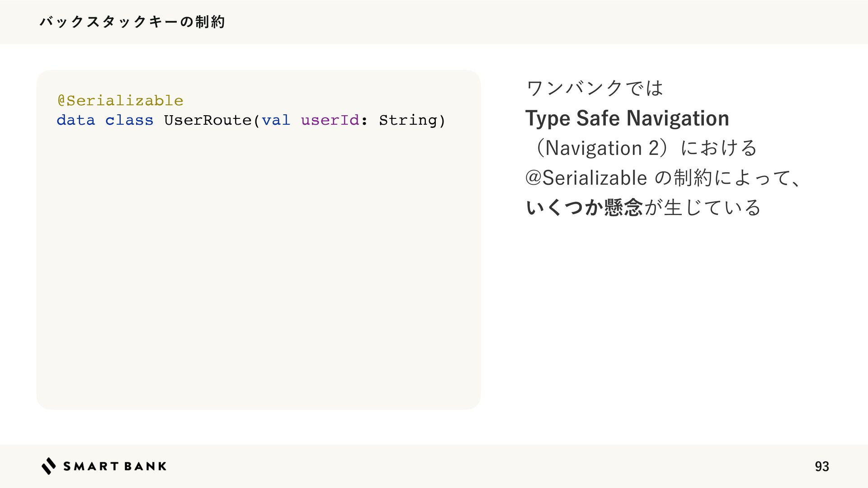
Task: Click the String type in code
Action: 408,120
